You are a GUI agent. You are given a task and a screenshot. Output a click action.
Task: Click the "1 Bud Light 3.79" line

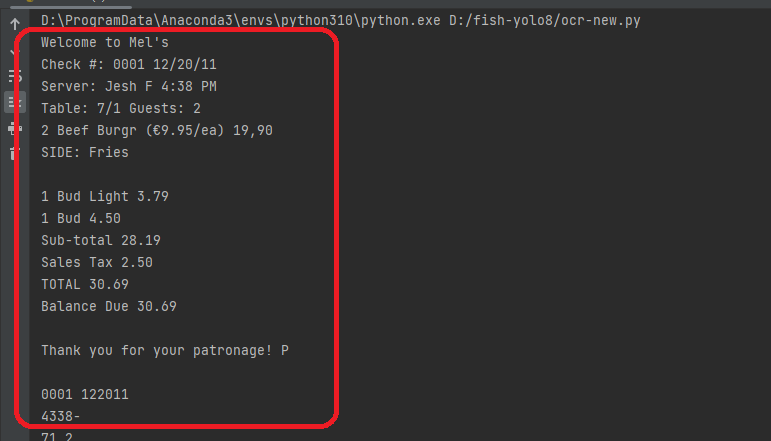(x=105, y=197)
